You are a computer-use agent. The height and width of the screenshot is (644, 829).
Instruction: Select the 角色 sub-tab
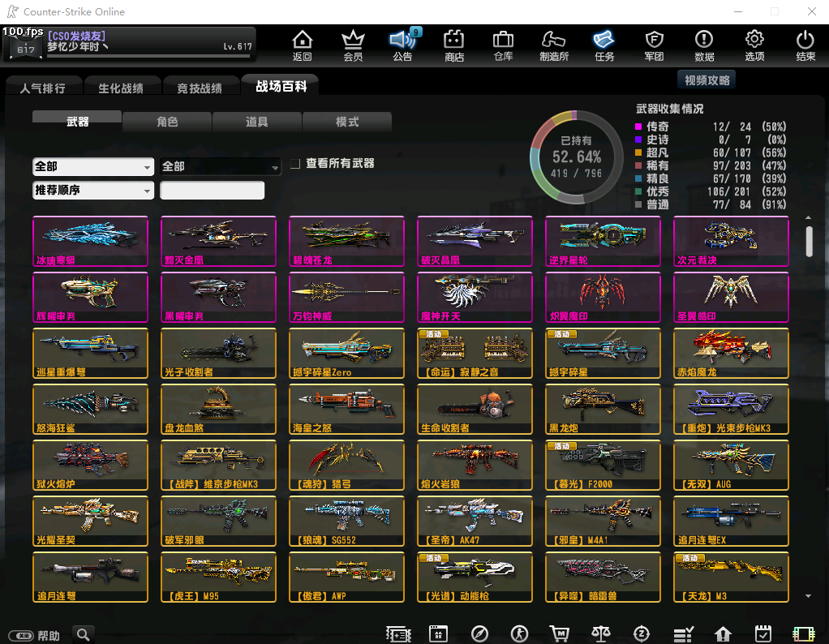(x=167, y=122)
